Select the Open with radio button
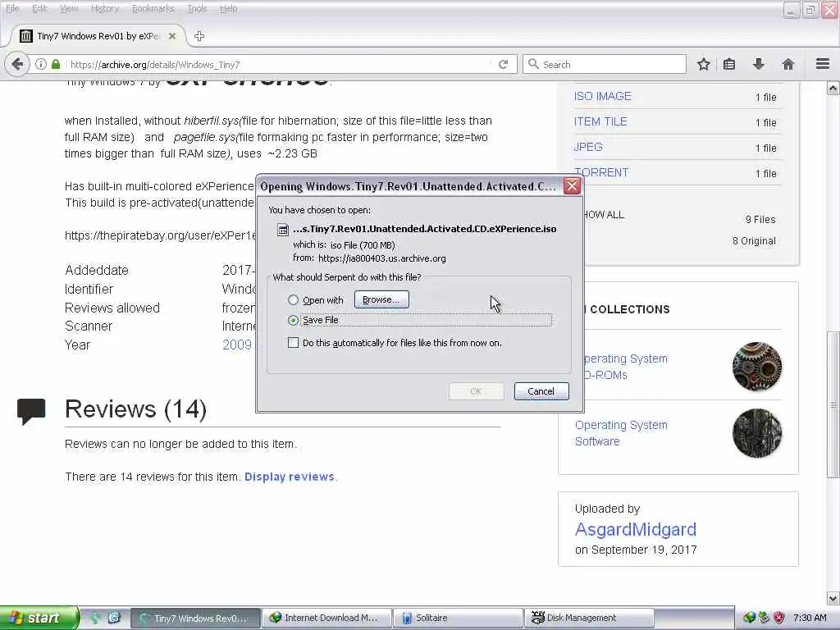Viewport: 840px width, 630px height. (x=293, y=300)
